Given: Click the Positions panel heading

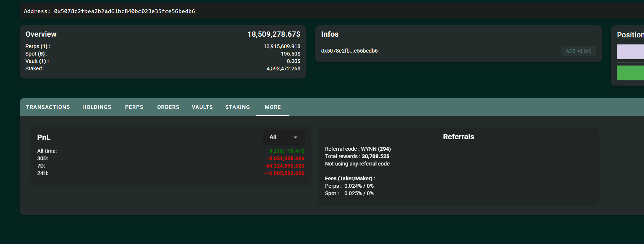Looking at the screenshot, I should pyautogui.click(x=630, y=35).
